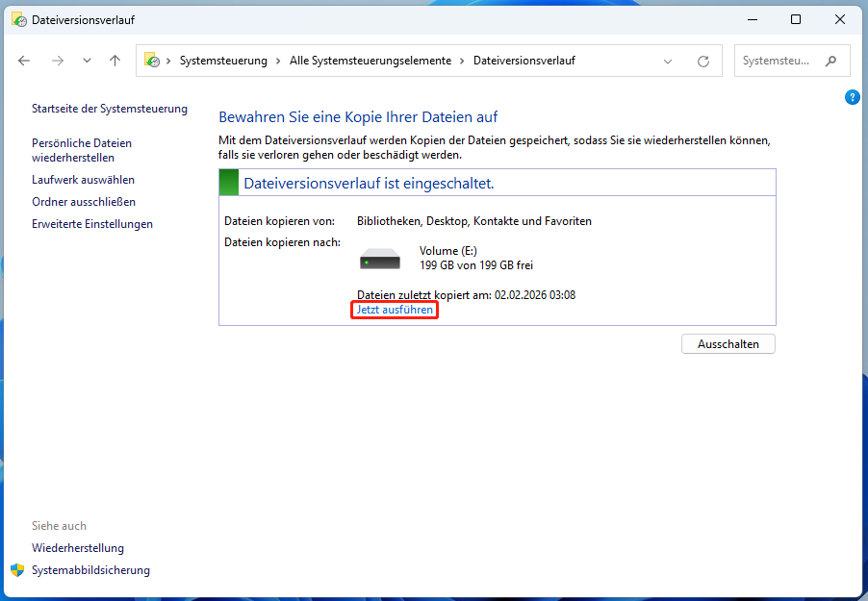868x601 pixels.
Task: Click the green status indicator
Action: pyautogui.click(x=229, y=183)
